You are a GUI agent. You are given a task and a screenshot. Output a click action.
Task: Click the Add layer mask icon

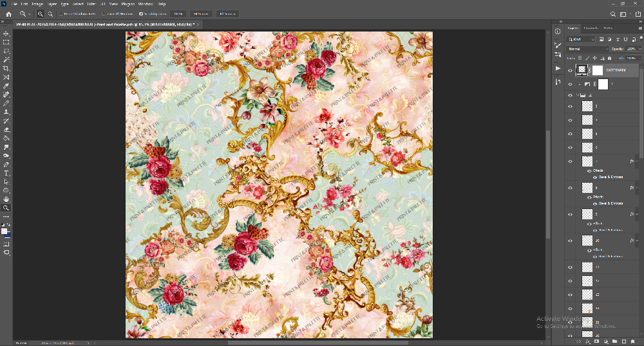(x=597, y=341)
